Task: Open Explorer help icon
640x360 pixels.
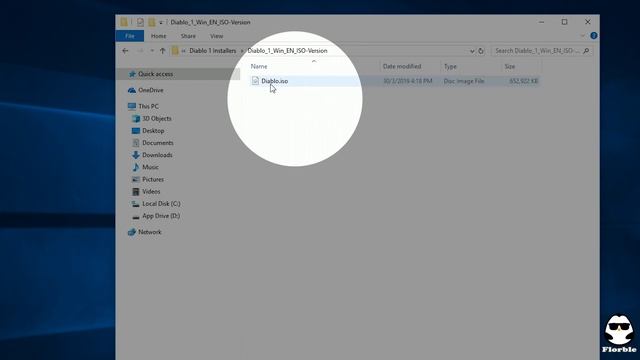Action: (x=593, y=36)
